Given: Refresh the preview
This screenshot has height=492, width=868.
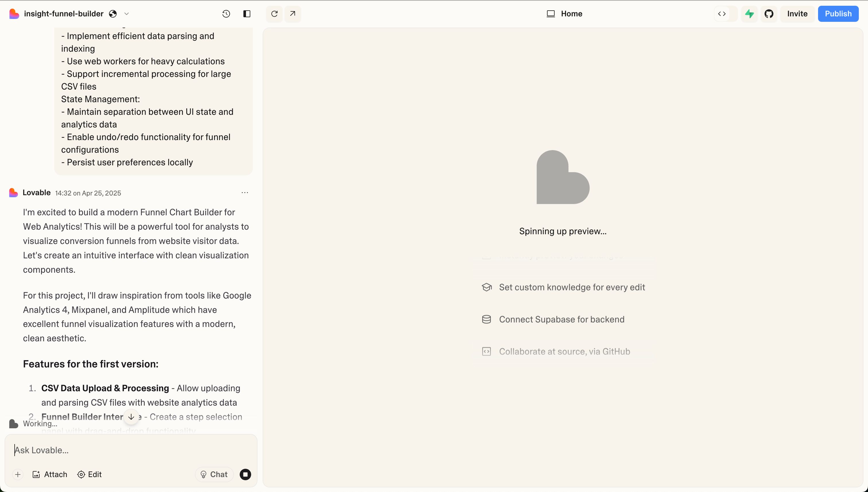Looking at the screenshot, I should [274, 14].
